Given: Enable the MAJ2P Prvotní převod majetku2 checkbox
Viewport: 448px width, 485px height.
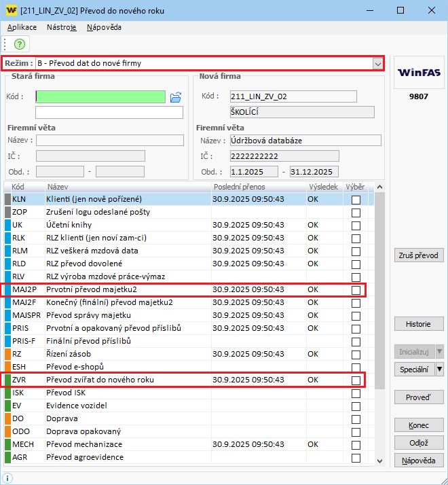Looking at the screenshot, I should [356, 290].
